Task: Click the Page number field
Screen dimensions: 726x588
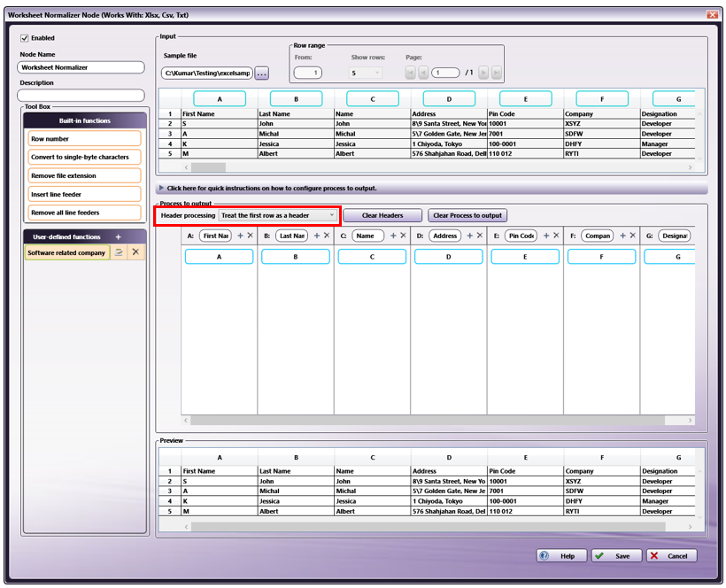Action: [x=445, y=73]
